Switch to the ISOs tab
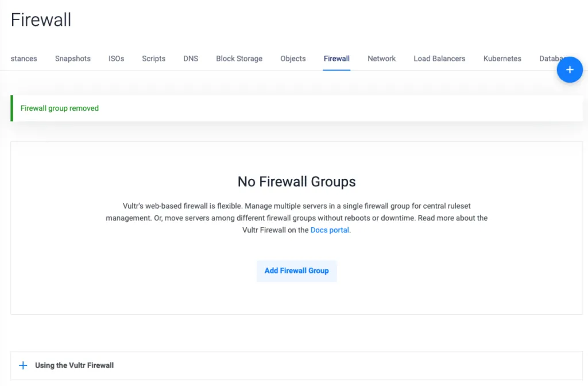This screenshot has height=386, width=588. point(116,59)
